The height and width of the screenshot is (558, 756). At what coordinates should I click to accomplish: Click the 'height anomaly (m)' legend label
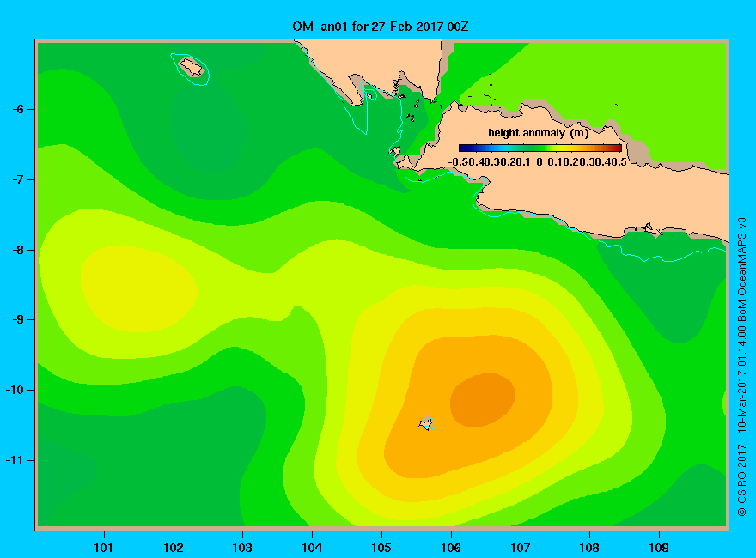pyautogui.click(x=538, y=133)
